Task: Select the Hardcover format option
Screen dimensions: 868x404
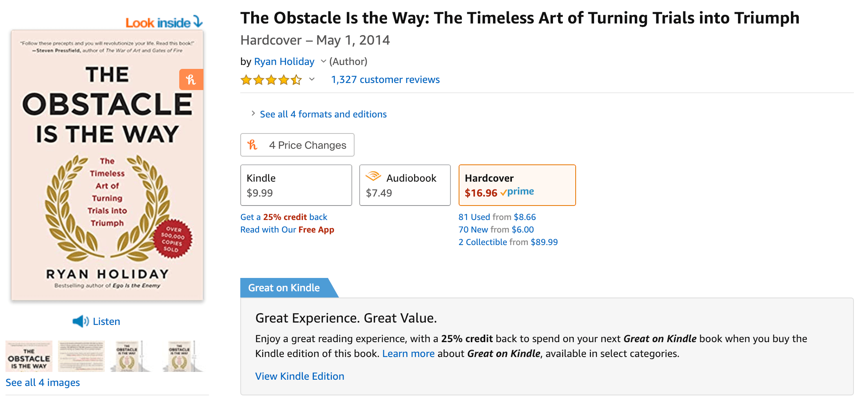Action: pyautogui.click(x=517, y=185)
